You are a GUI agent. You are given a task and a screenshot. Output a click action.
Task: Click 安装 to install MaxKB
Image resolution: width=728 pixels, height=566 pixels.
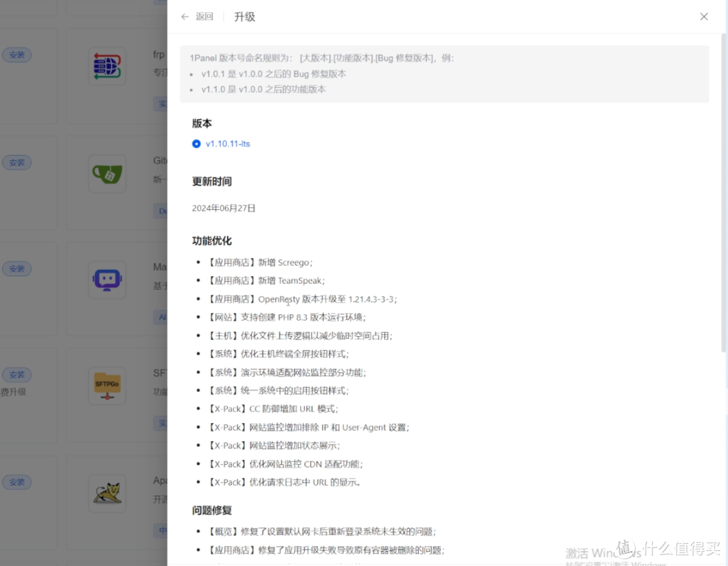[x=16, y=268]
